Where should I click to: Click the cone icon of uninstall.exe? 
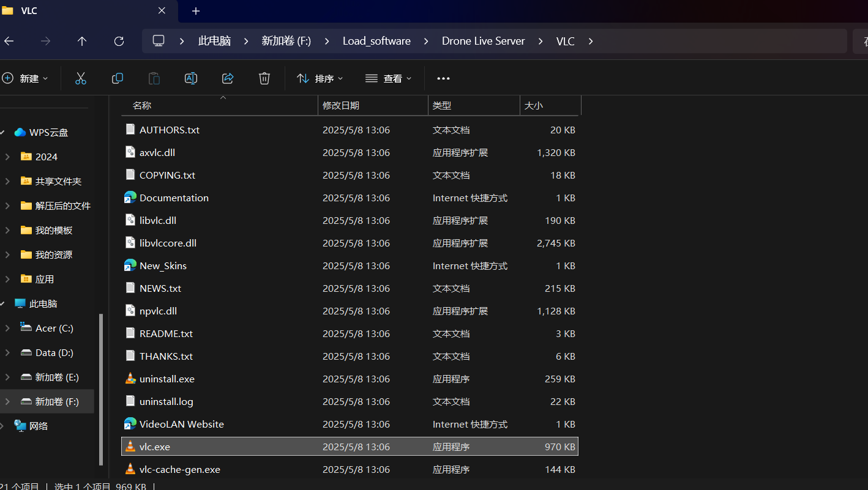coord(130,379)
